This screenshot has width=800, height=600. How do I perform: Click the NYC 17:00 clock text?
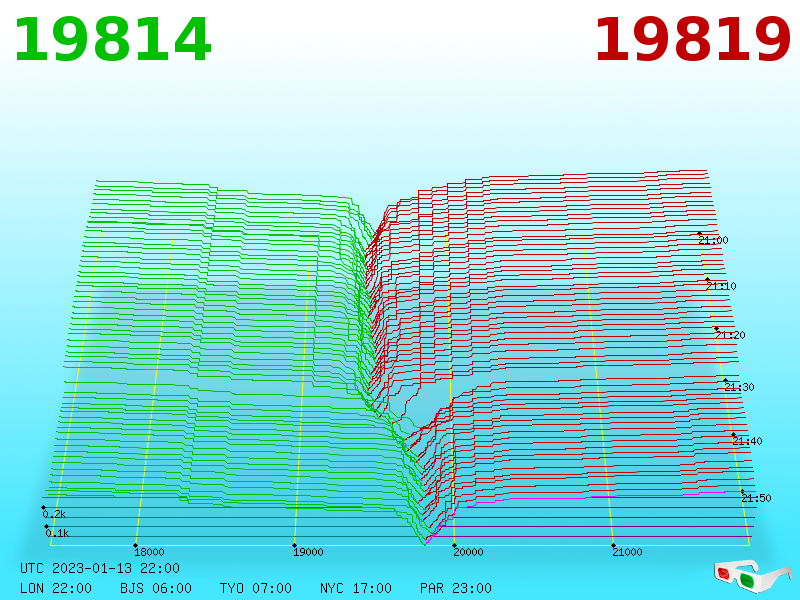click(x=356, y=588)
